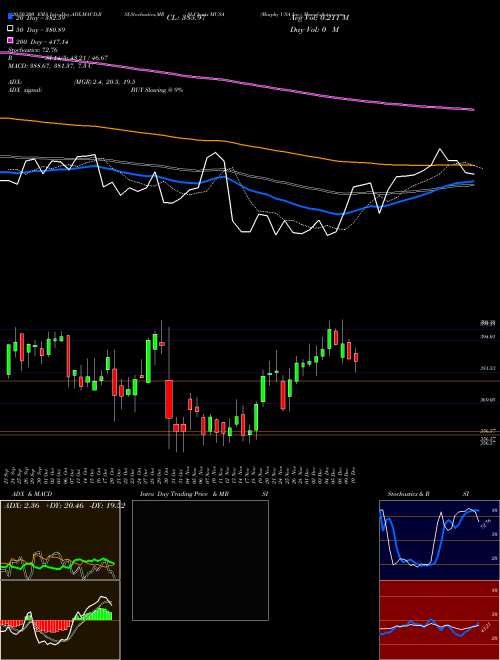Click the magenta 200 Day EMA legend swatch

tap(10, 41)
